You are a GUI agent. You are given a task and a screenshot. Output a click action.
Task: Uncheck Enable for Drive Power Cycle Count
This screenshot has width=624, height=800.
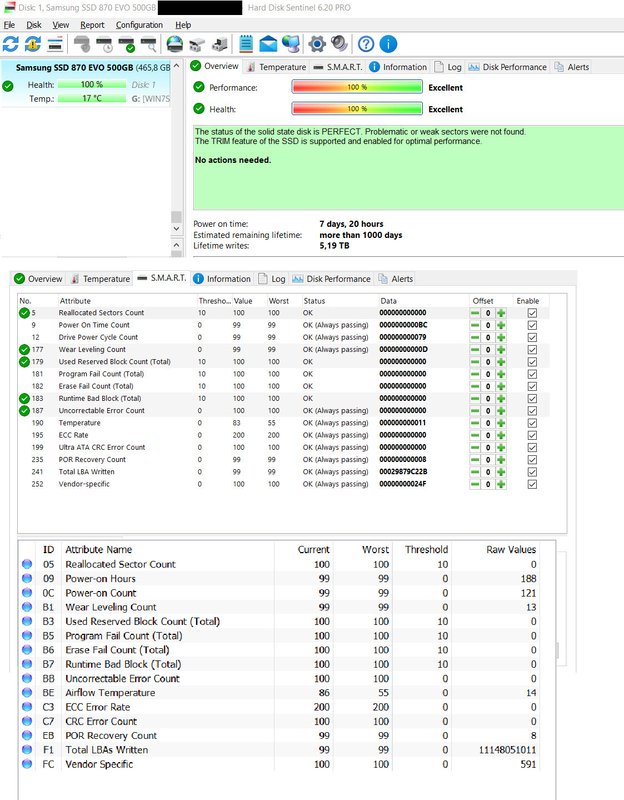(532, 337)
